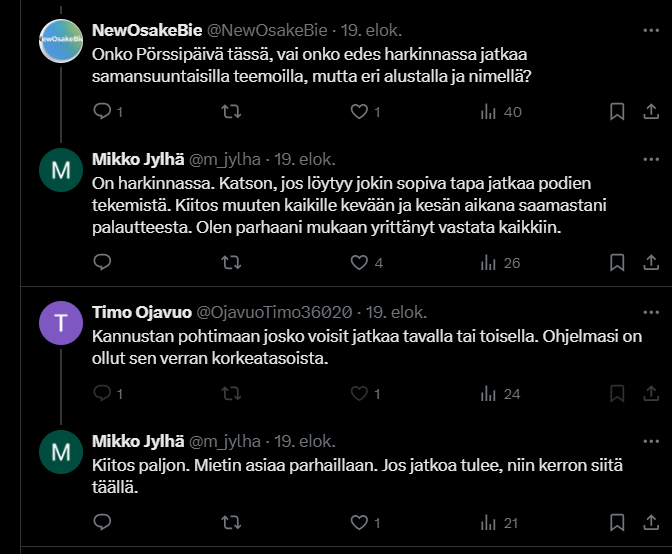View analytics showing 26 views
The image size is (672, 554).
tap(500, 263)
